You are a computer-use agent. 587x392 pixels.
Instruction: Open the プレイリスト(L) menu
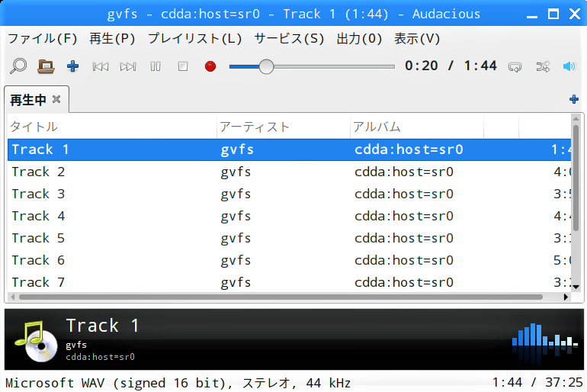(194, 39)
